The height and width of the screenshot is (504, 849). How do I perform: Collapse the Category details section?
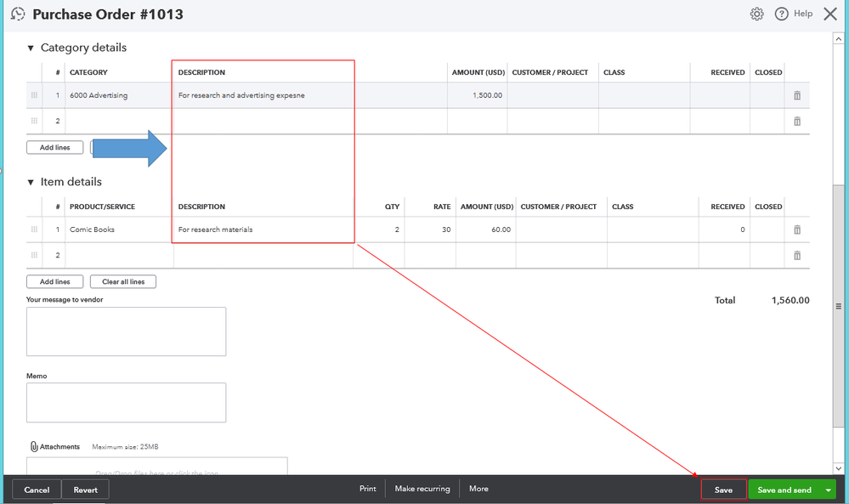pyautogui.click(x=31, y=48)
